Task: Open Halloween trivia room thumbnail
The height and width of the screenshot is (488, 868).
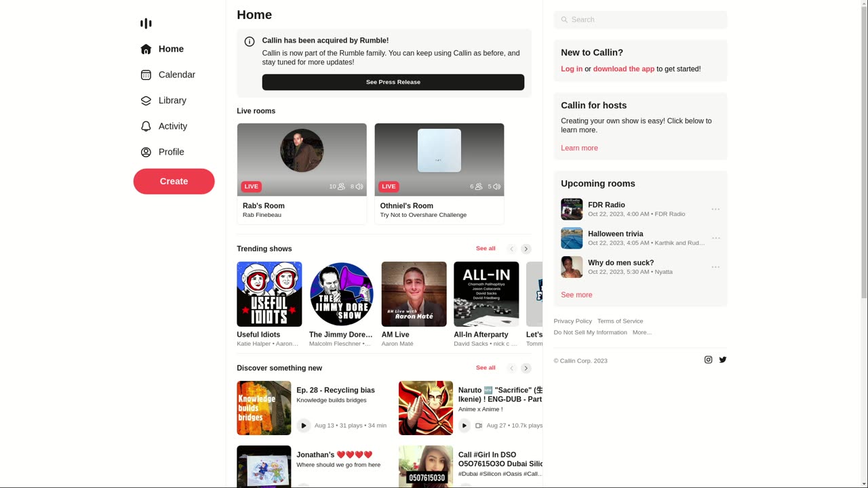Action: [x=572, y=238]
